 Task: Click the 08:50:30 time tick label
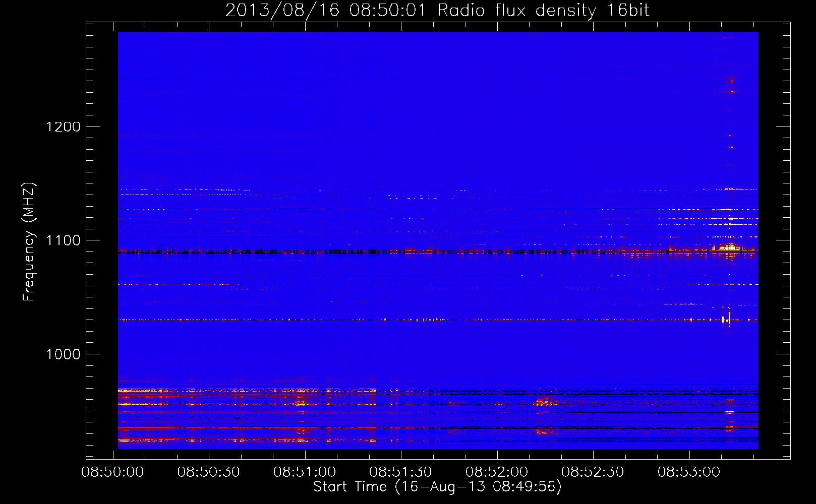[209, 472]
